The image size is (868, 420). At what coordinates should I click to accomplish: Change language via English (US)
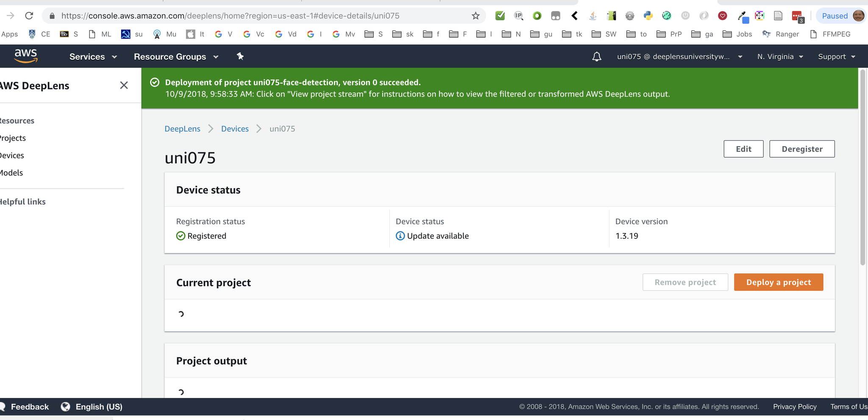[x=99, y=406]
